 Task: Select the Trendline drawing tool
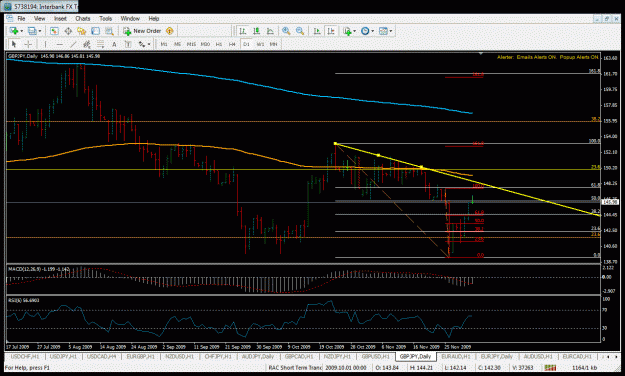click(x=73, y=44)
